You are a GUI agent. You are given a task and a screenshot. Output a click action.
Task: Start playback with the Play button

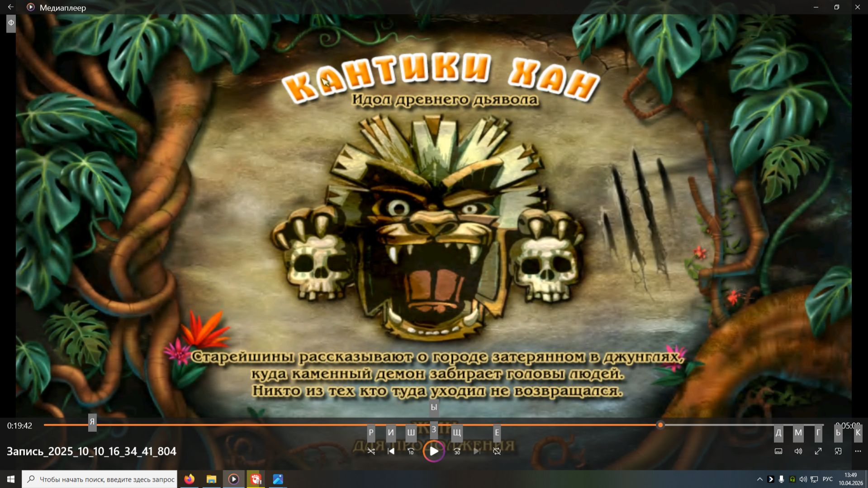click(434, 451)
